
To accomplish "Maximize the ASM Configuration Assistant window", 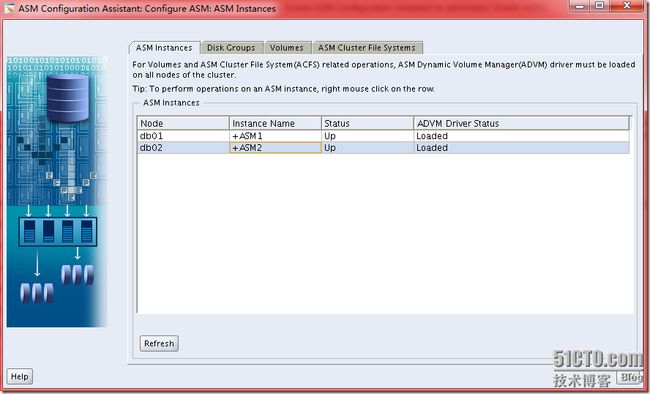I will coord(599,6).
